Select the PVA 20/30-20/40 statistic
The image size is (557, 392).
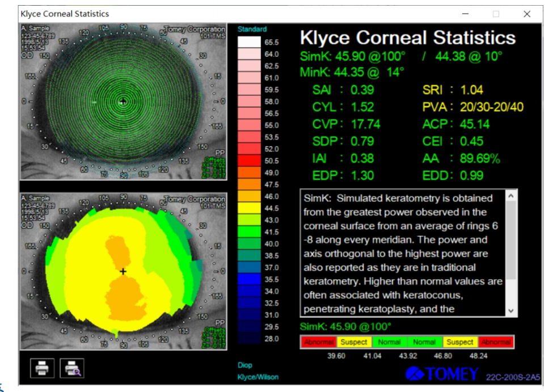coord(473,107)
